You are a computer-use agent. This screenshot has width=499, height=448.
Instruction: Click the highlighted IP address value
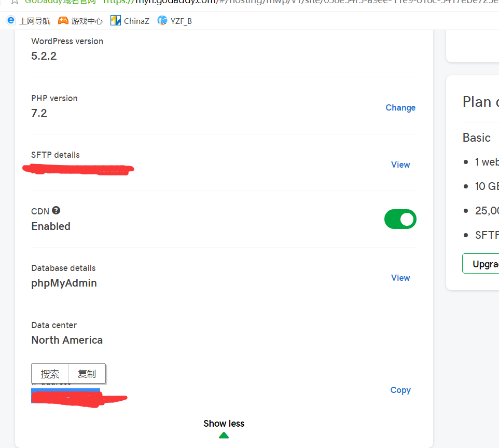coord(65,396)
